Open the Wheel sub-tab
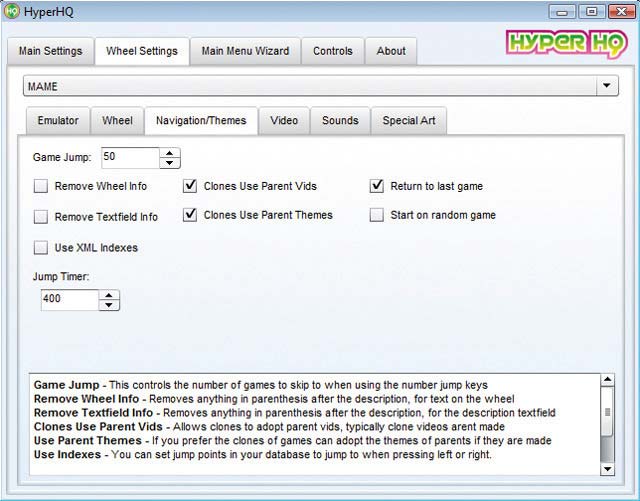 (x=117, y=120)
